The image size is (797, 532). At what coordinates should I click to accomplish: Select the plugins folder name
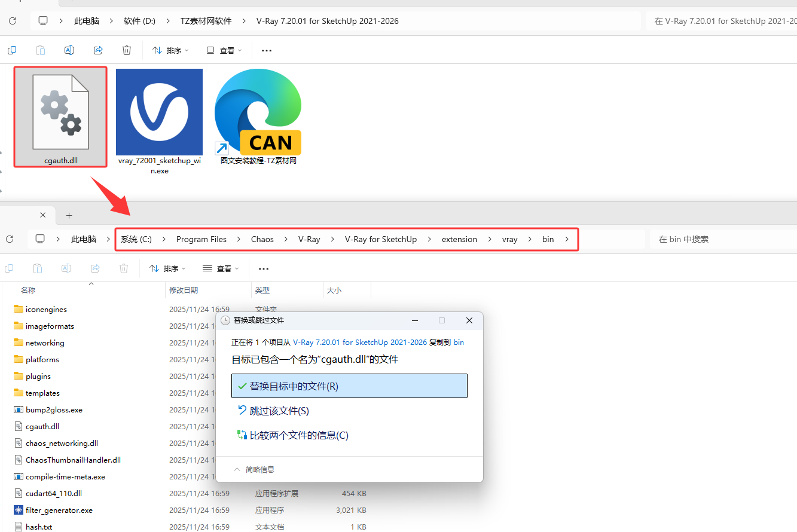38,376
